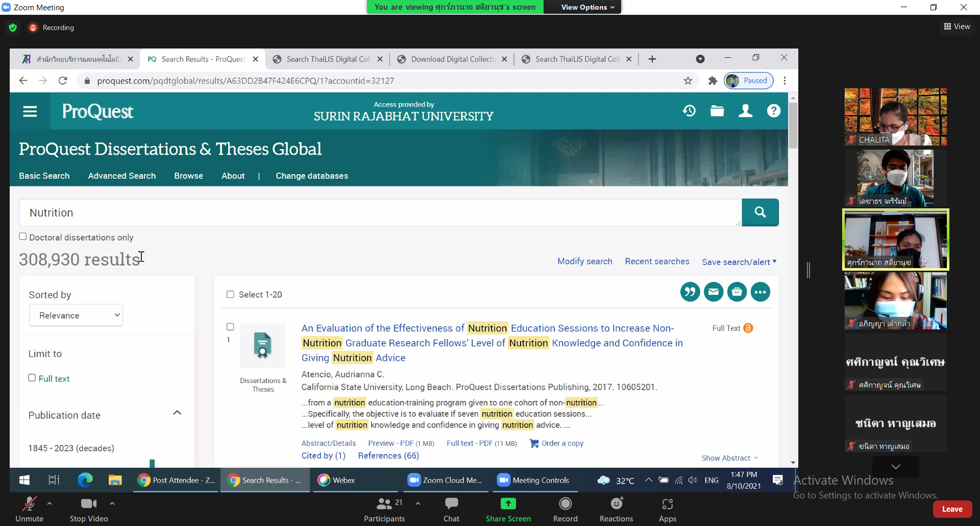Viewport: 980px width, 526px height.
Task: Go to Advanced Search menu item
Action: (121, 176)
